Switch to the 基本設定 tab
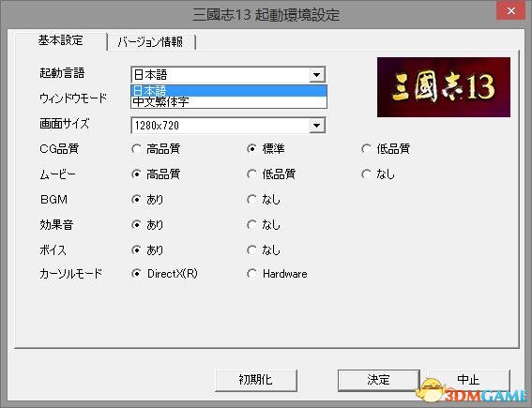532x408 pixels. 60,40
